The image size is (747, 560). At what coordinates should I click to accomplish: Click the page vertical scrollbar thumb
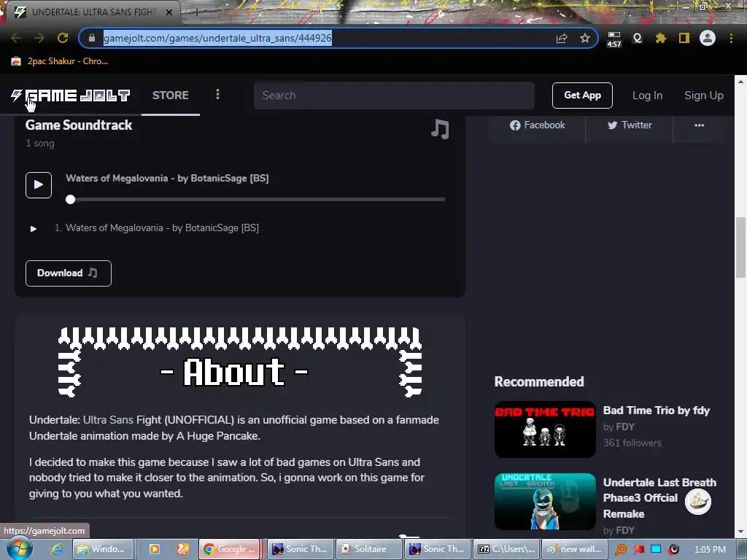click(740, 247)
